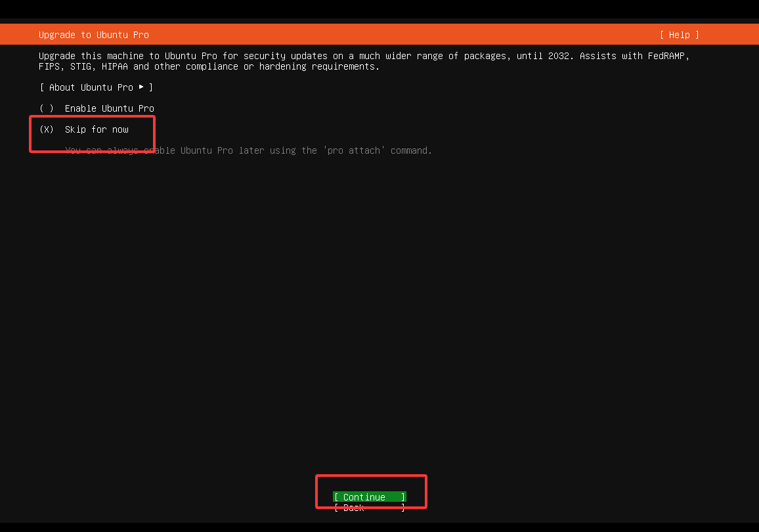Go back to the previous screen
Screen dimensions: 759x532
click(x=370, y=507)
